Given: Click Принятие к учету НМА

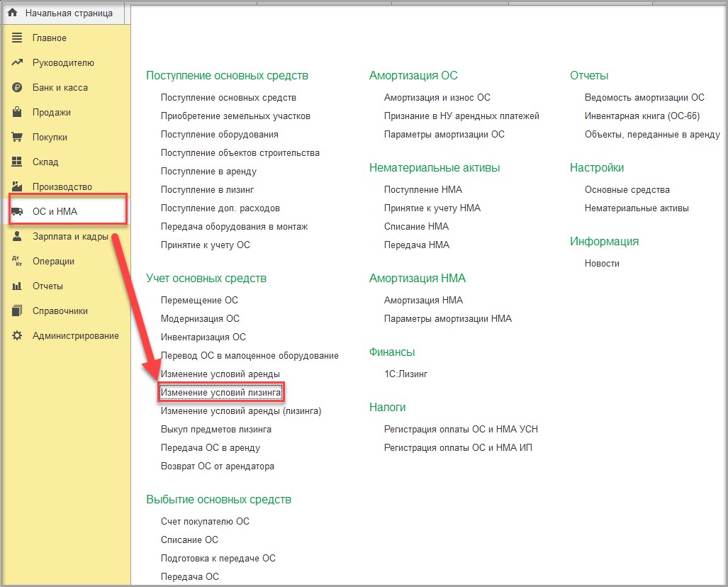Looking at the screenshot, I should click(432, 208).
